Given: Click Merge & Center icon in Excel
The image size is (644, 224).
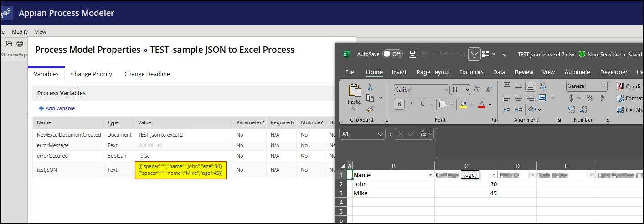Looking at the screenshot, I should [542, 98].
